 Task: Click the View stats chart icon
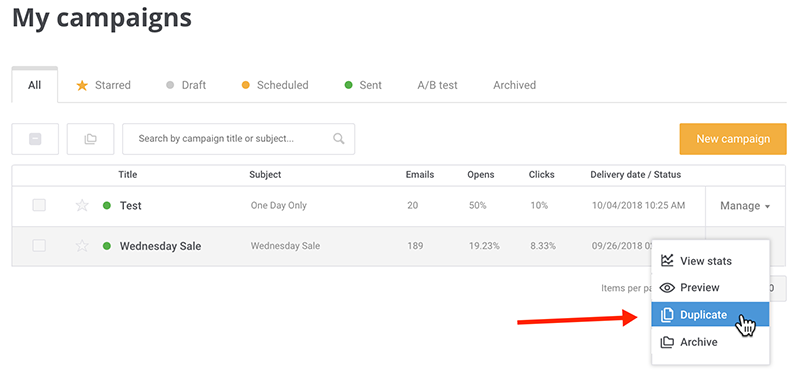click(x=667, y=261)
